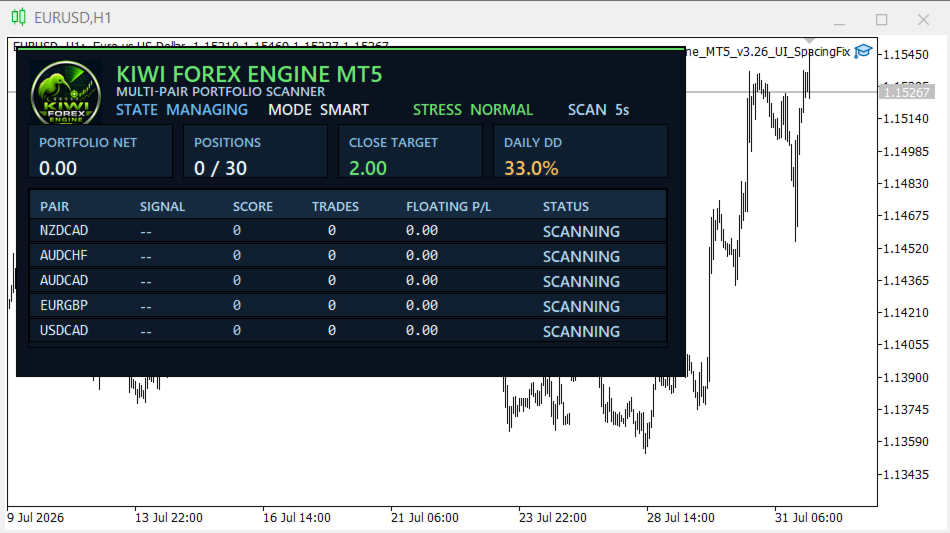
Task: Select the AUDCAD pair row
Action: 348,280
